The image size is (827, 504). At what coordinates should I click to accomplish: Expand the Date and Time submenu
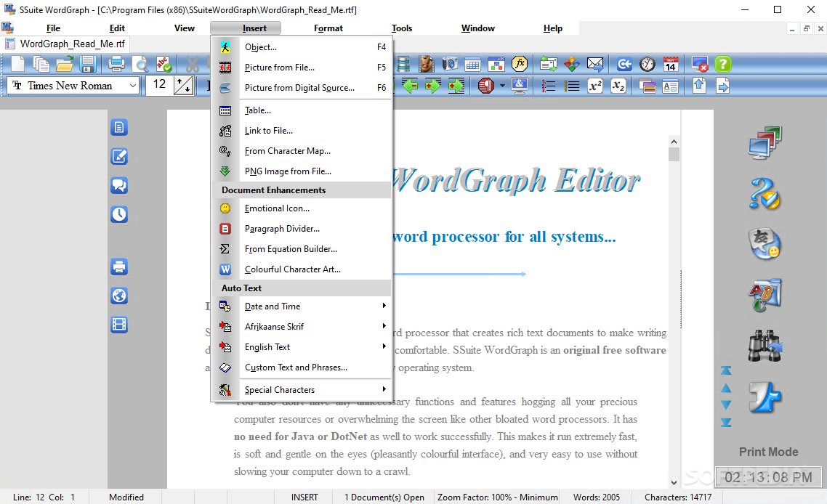click(302, 306)
